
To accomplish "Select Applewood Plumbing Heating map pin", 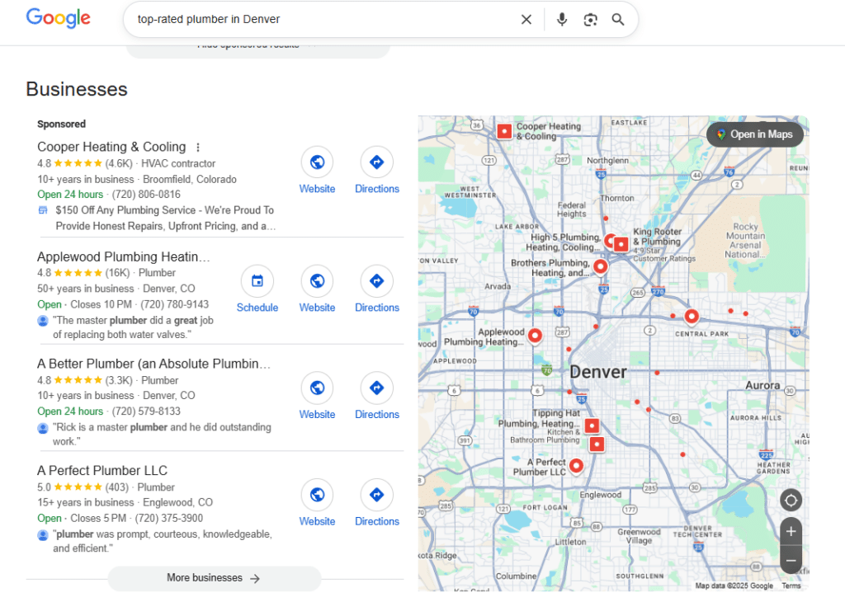I will click(x=535, y=336).
